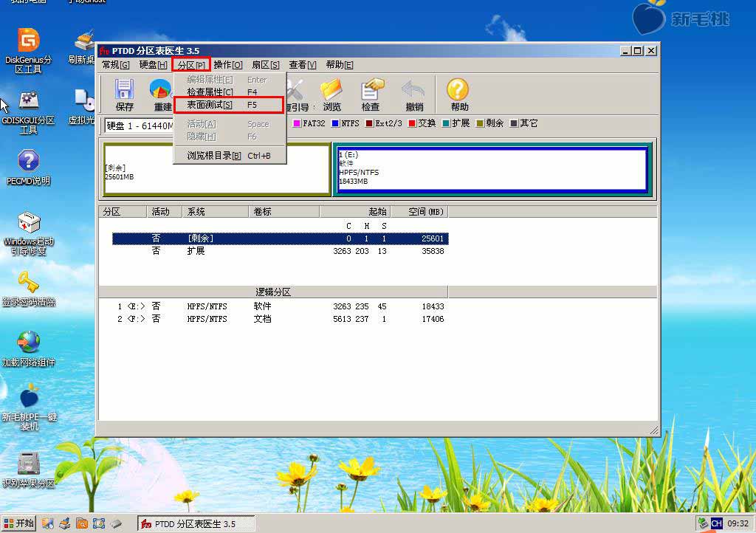Open 帮助 help from the toolbar question-mark icon

tap(459, 95)
